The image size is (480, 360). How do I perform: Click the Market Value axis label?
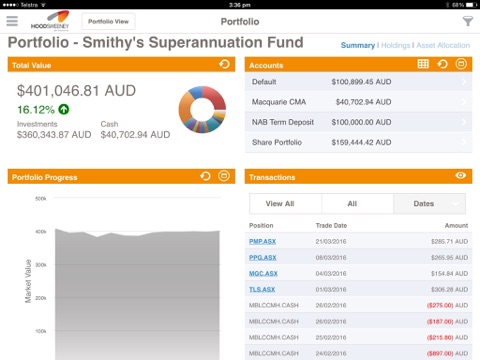point(28,281)
